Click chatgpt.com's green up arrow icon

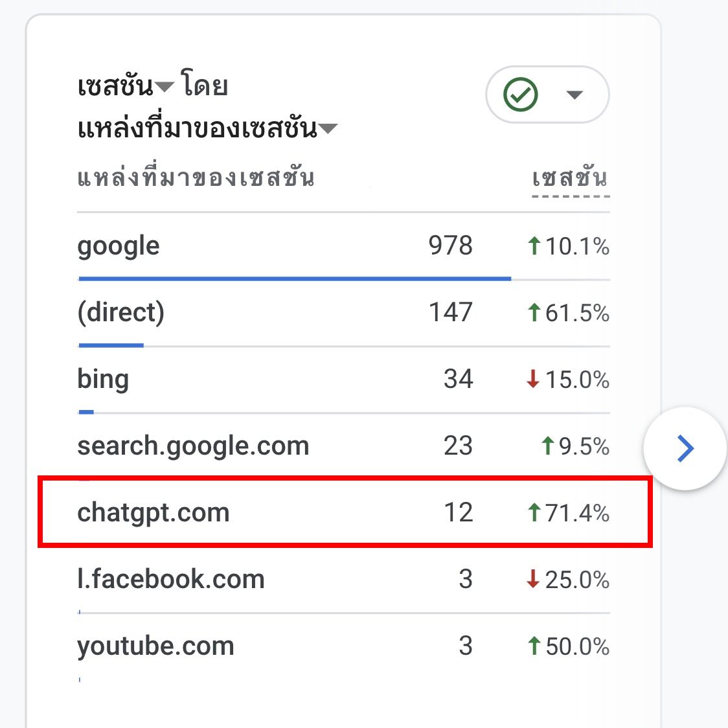(x=534, y=513)
